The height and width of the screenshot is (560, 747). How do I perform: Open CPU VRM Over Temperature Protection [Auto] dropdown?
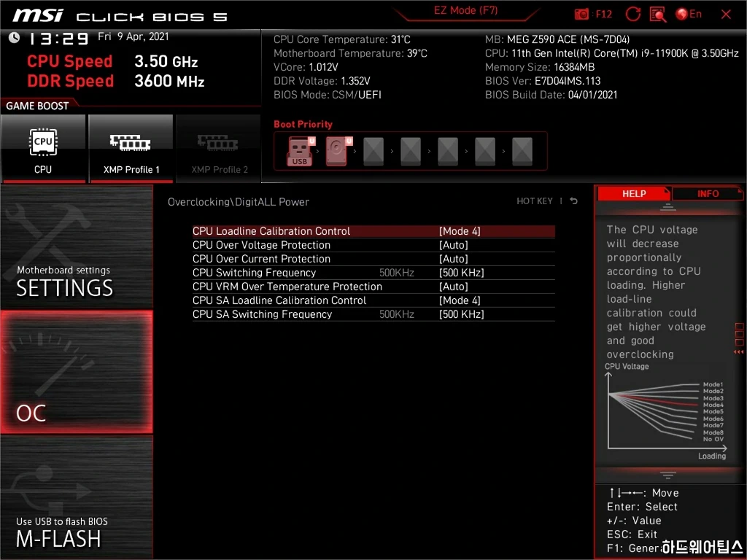tap(454, 286)
